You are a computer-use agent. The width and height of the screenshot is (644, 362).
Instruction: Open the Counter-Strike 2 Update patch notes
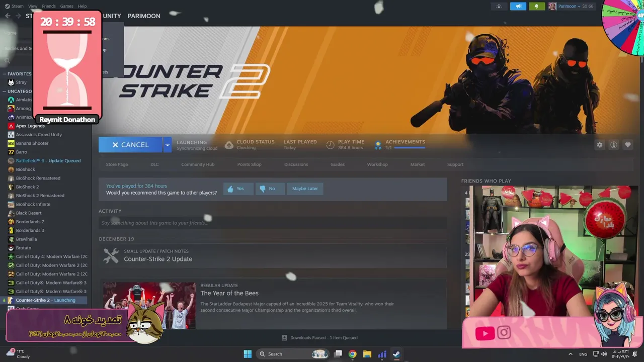pos(158,259)
